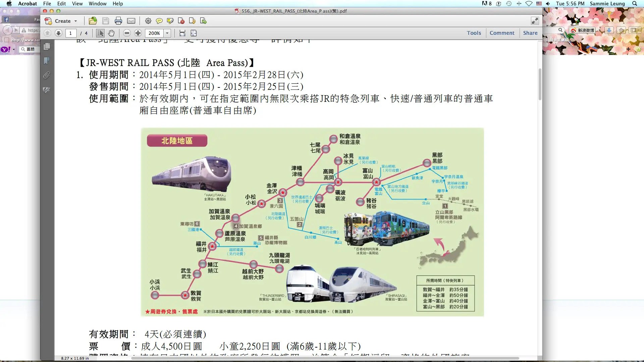Open the 200% zoom level dropdown
Viewport: 644px width, 362px height.
tap(167, 33)
